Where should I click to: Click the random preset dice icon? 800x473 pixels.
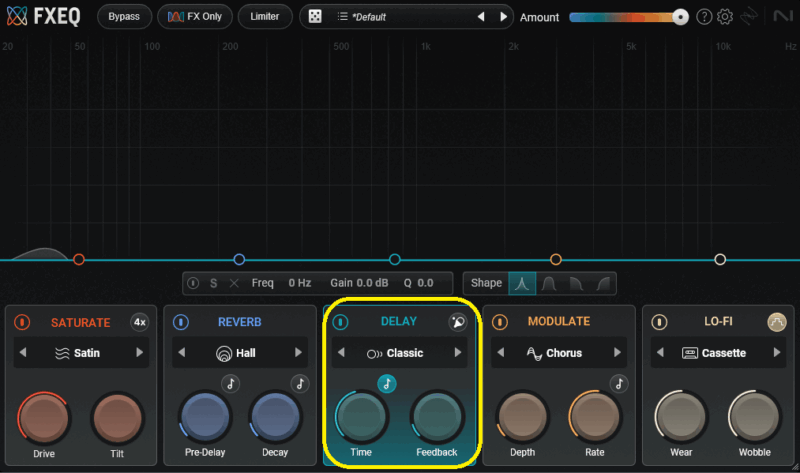315,17
